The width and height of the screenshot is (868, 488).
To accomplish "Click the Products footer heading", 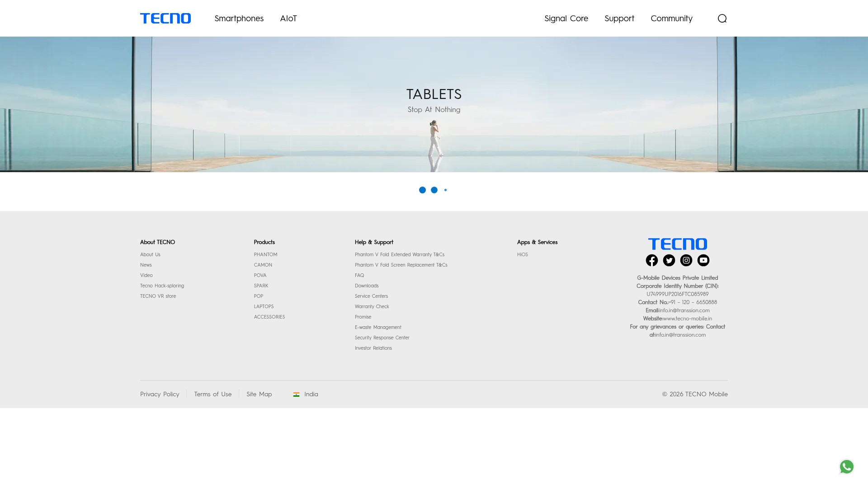I will 264,242.
